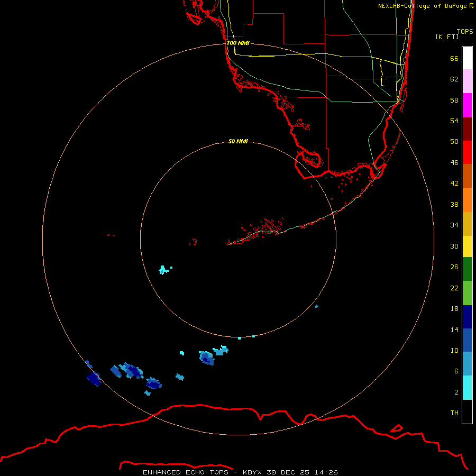Click the cyan 2 K FT legend swatch
Screen dimensions: 476x476
coord(467,388)
